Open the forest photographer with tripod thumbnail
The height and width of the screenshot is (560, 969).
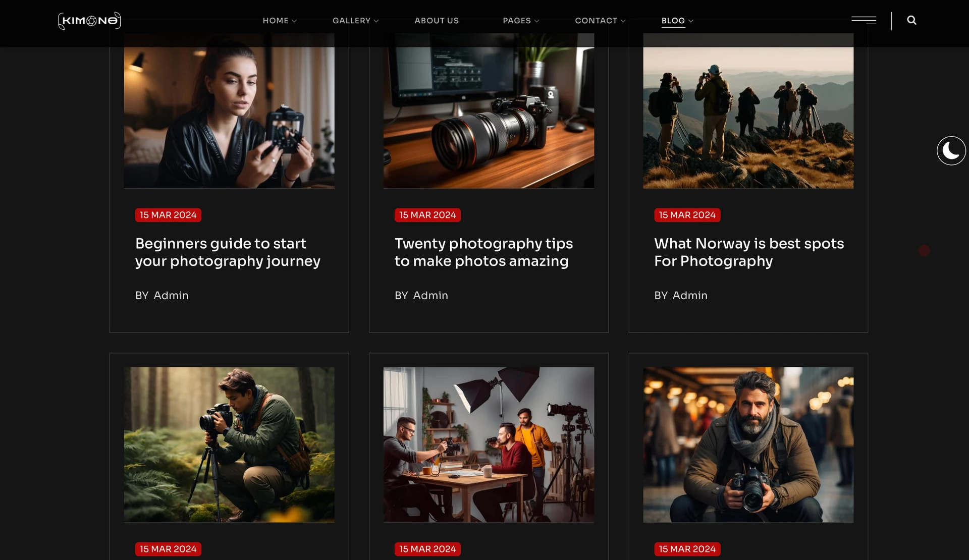pos(229,444)
